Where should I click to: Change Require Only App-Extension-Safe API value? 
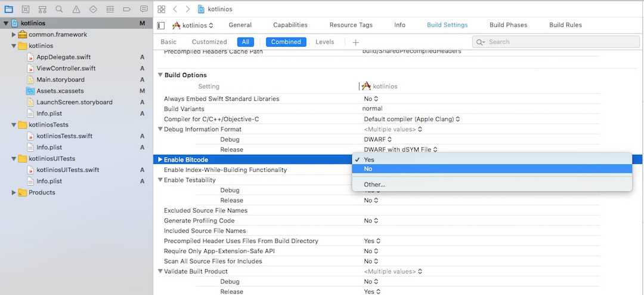click(371, 251)
